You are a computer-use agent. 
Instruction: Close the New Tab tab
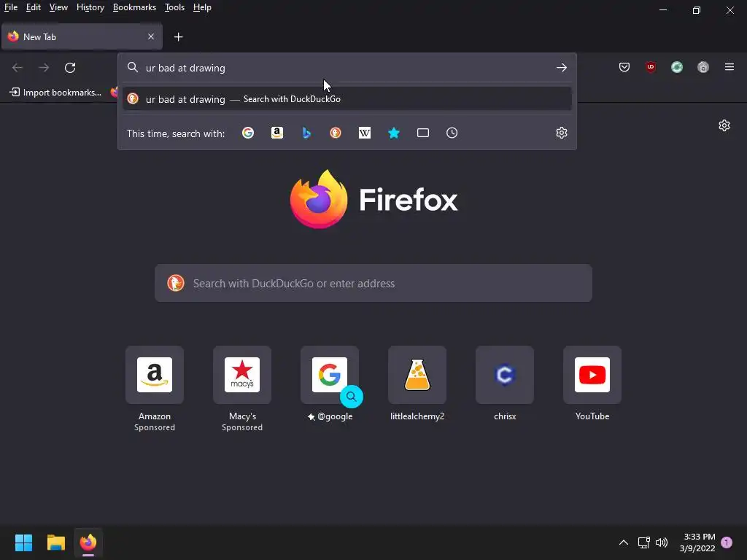pyautogui.click(x=151, y=36)
